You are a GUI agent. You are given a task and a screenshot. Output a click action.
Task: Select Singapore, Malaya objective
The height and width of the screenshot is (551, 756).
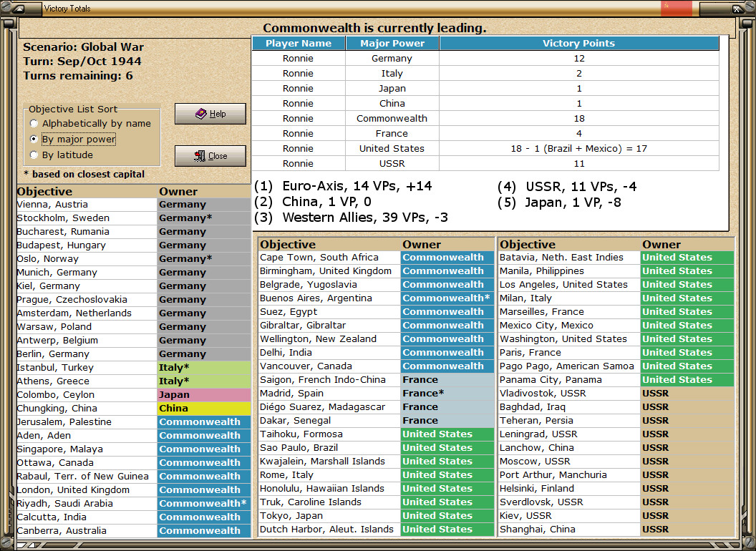click(x=87, y=449)
